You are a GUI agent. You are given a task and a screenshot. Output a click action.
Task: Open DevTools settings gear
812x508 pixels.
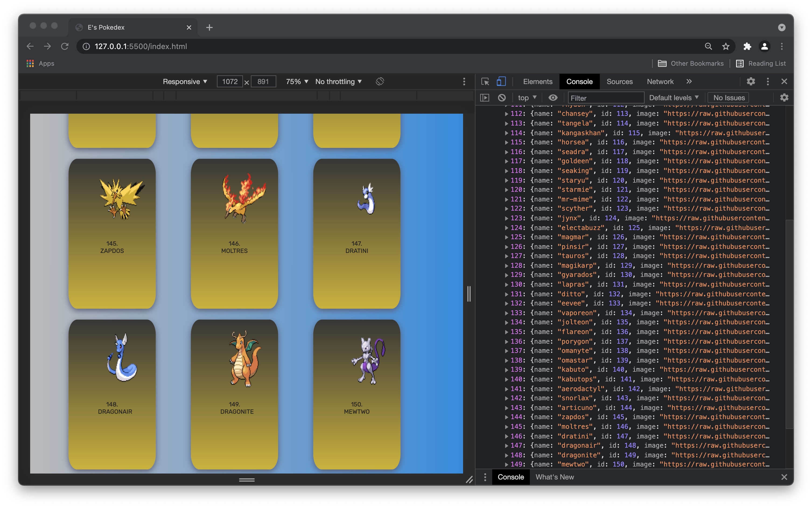(751, 81)
